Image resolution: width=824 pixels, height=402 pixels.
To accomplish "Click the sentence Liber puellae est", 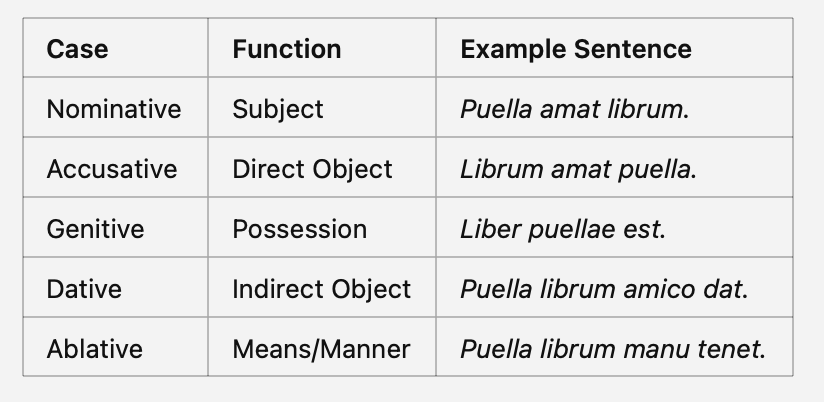I will [563, 228].
